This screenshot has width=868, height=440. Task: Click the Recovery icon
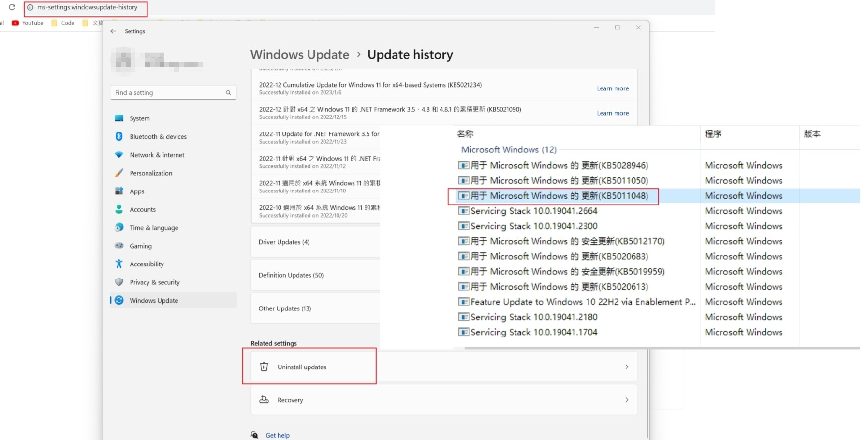(x=264, y=400)
